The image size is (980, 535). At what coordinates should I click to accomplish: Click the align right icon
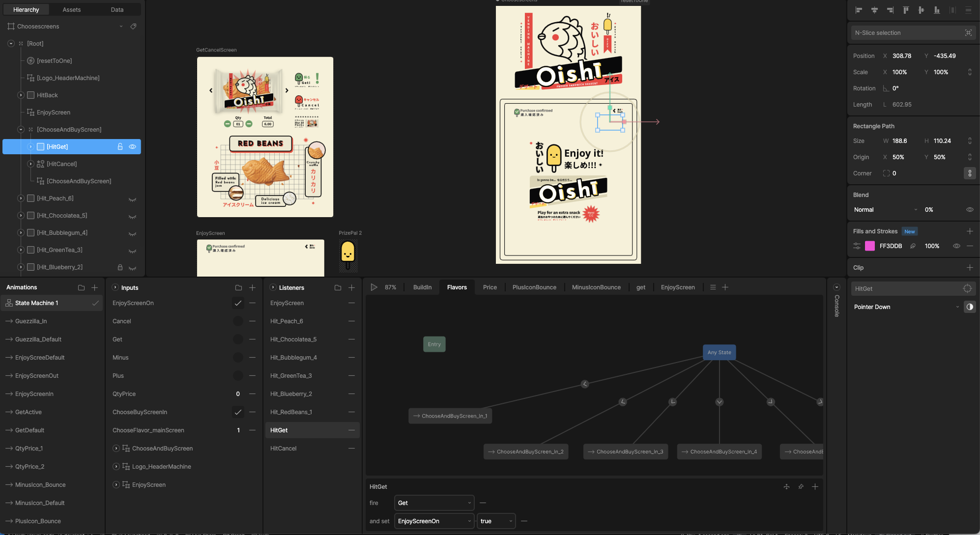click(890, 10)
